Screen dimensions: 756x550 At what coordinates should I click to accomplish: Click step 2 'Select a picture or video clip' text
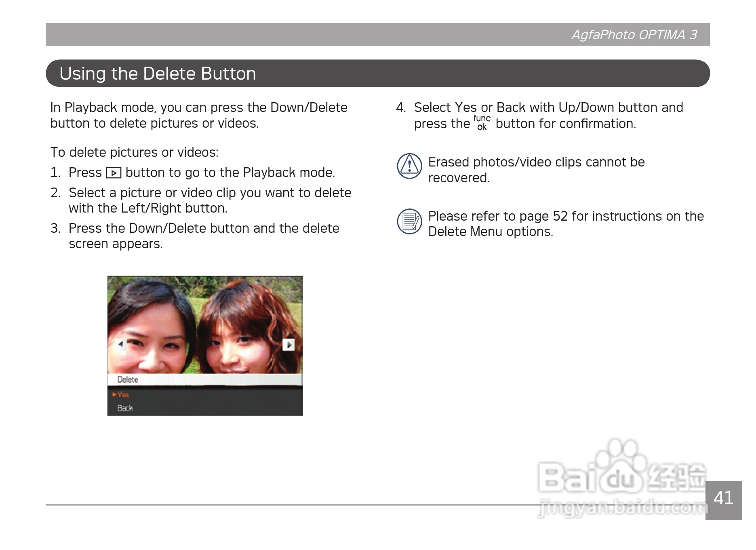210,200
